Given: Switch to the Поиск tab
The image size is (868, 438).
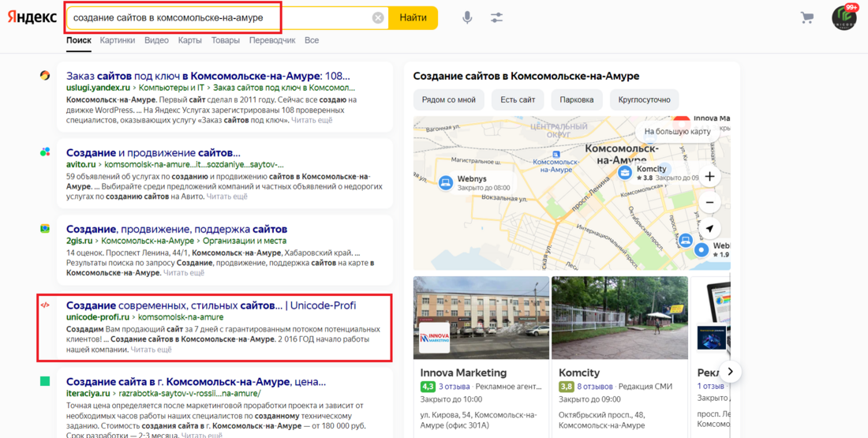Looking at the screenshot, I should (79, 40).
